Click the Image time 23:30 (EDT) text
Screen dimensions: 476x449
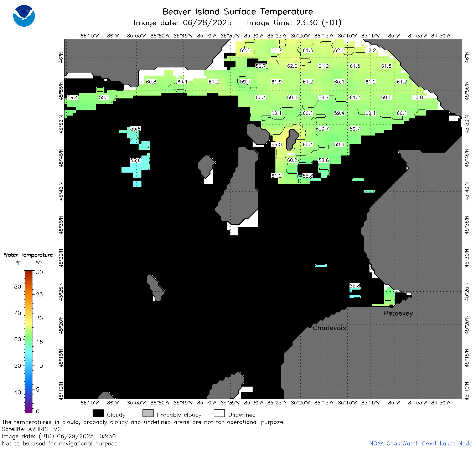click(x=294, y=23)
